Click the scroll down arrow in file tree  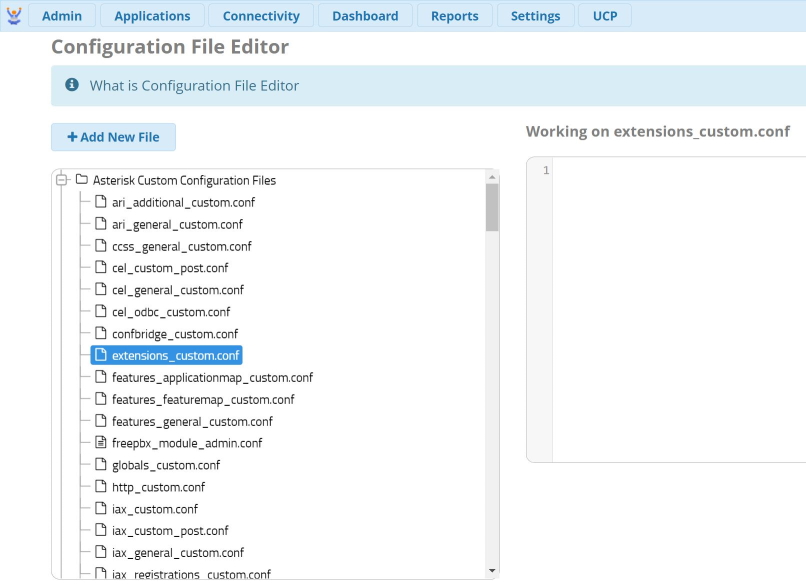tap(491, 570)
